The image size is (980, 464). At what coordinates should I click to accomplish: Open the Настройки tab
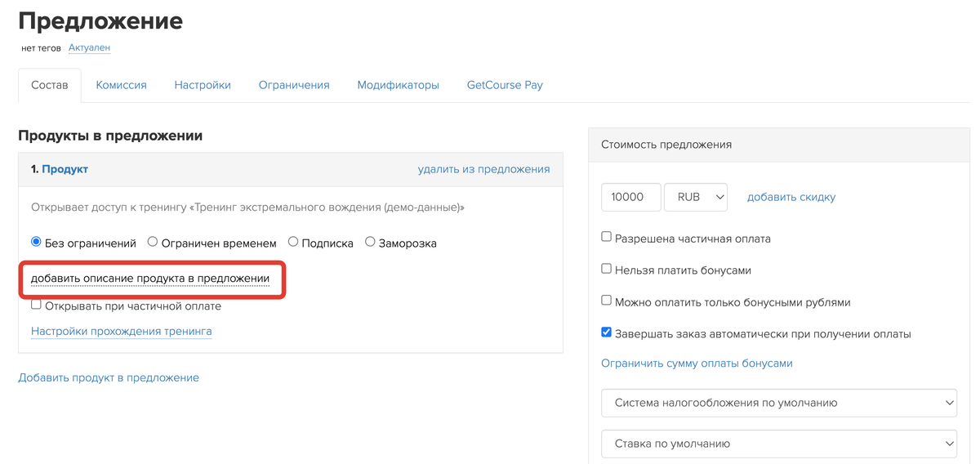click(203, 85)
